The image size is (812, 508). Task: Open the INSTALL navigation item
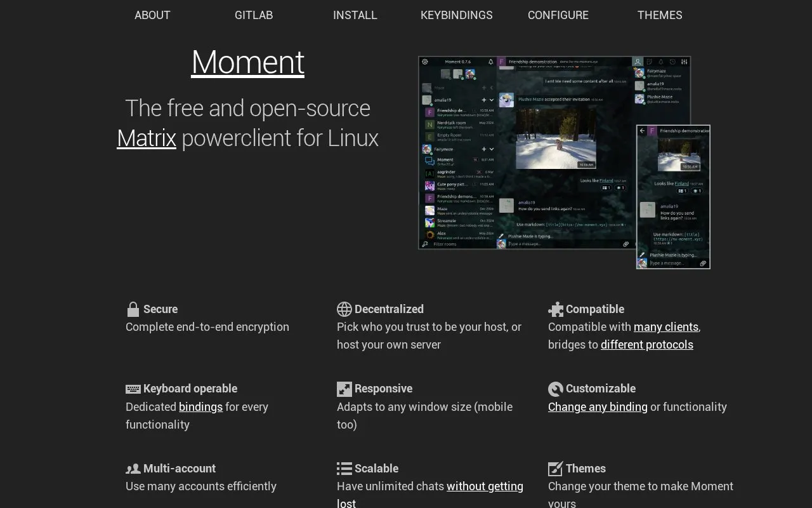[x=355, y=15]
